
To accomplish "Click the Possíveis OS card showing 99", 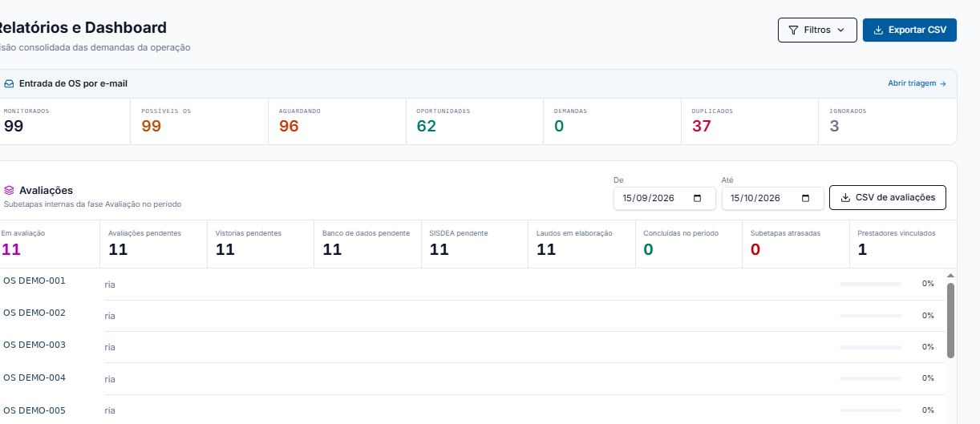I will 199,121.
